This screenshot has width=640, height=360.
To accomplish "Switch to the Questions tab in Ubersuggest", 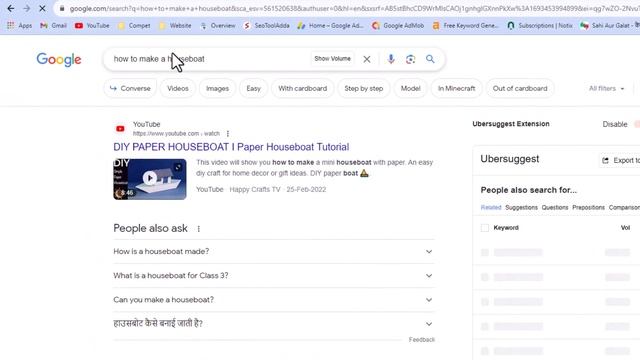I will [555, 207].
